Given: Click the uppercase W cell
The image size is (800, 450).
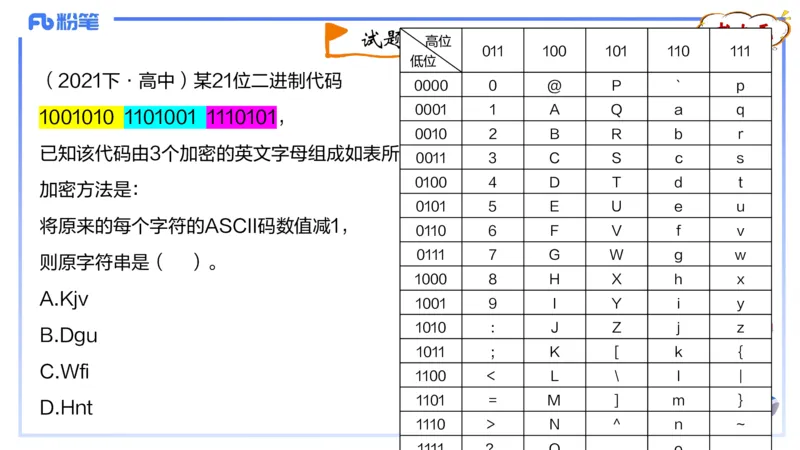Looking at the screenshot, I should pyautogui.click(x=616, y=255).
